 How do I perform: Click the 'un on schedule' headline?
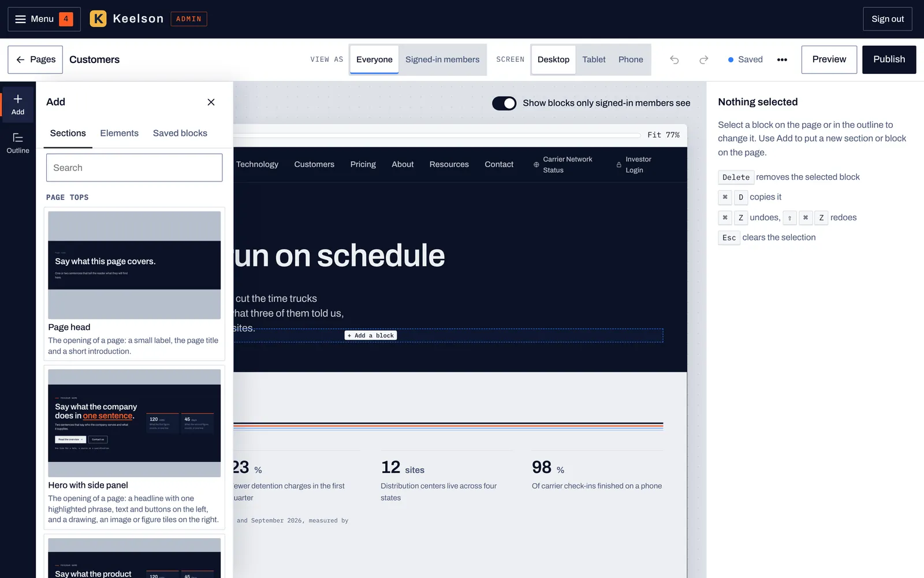click(339, 255)
